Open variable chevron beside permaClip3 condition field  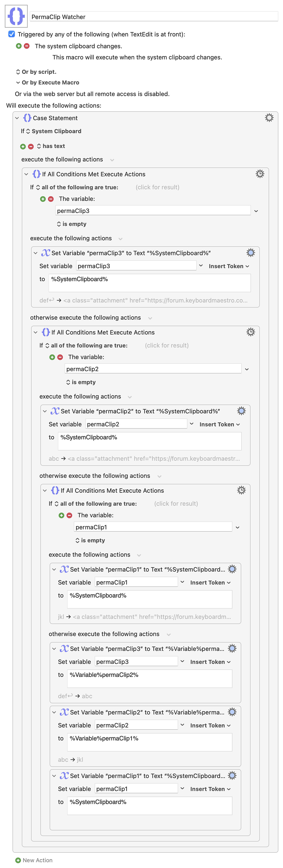coord(256,211)
